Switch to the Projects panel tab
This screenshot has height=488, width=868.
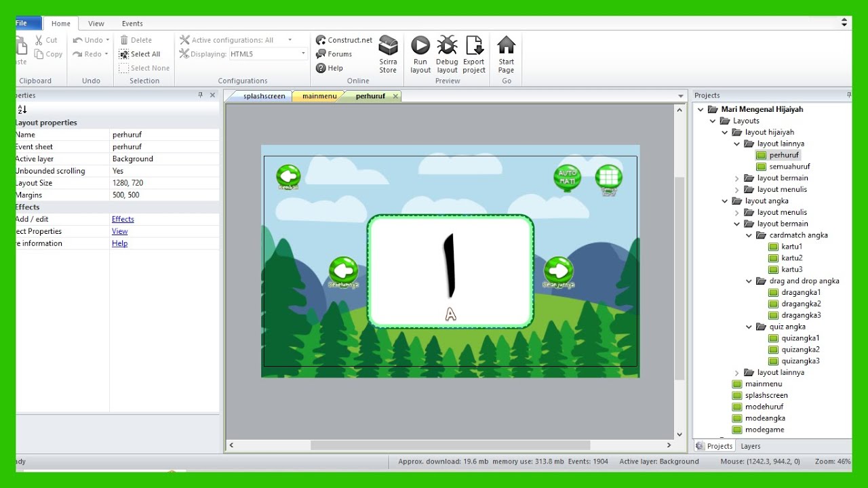714,446
